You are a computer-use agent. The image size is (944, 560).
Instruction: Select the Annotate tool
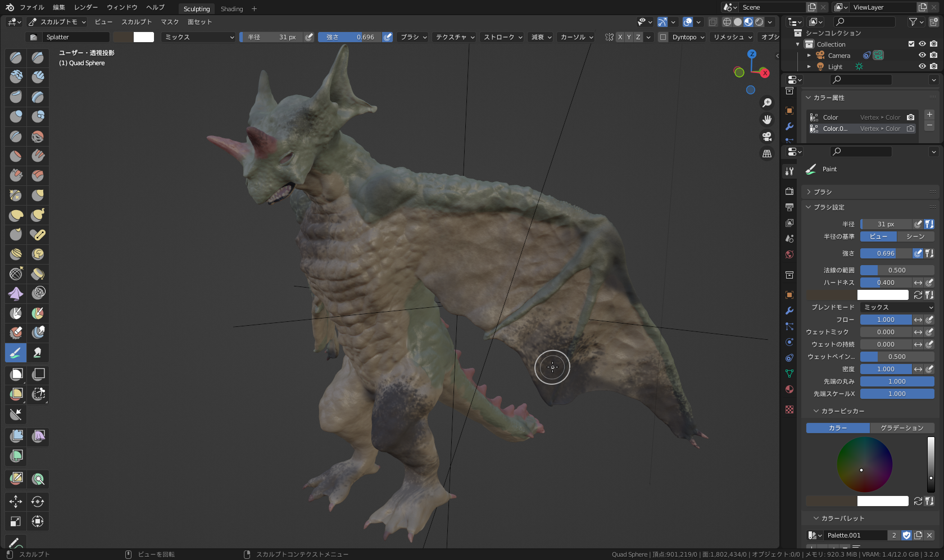coord(16,543)
